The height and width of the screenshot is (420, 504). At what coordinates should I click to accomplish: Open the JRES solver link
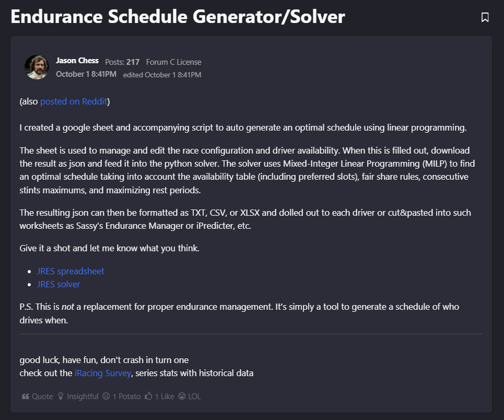58,284
